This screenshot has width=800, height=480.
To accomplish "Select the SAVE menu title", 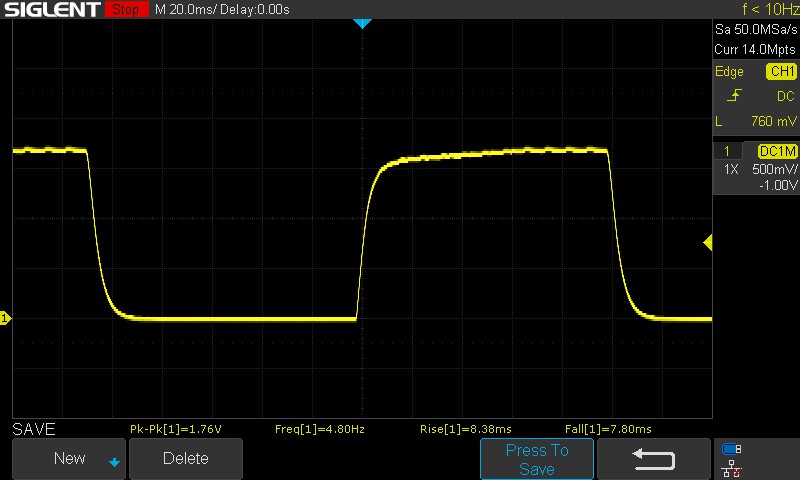I will click(x=33, y=428).
